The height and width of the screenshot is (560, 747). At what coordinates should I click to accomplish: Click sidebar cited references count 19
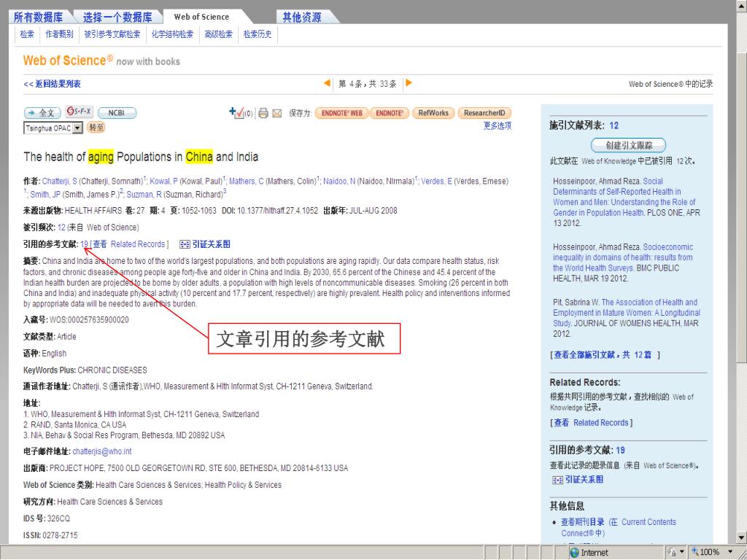coord(620,451)
